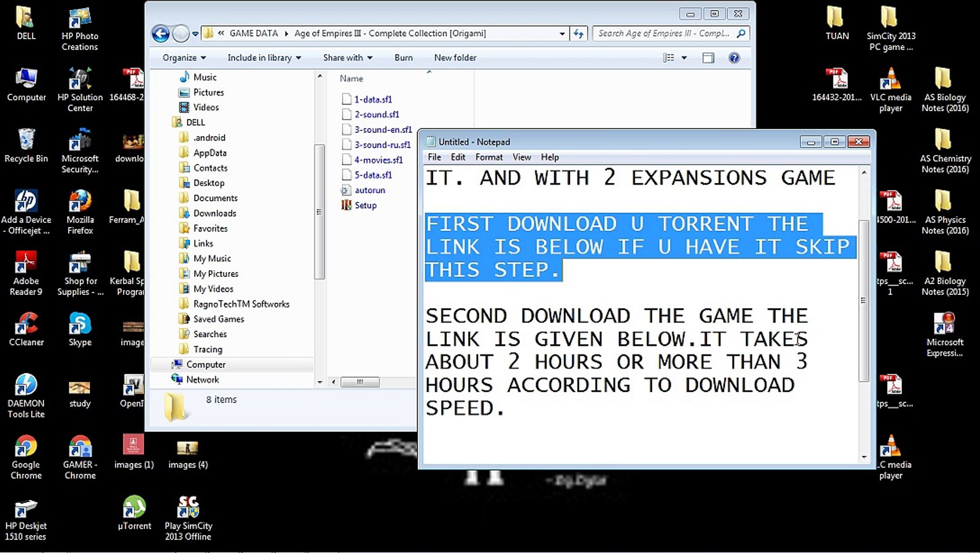Click the Notepad vertical scrollbar thumb
The height and width of the screenshot is (553, 980).
[x=864, y=301]
